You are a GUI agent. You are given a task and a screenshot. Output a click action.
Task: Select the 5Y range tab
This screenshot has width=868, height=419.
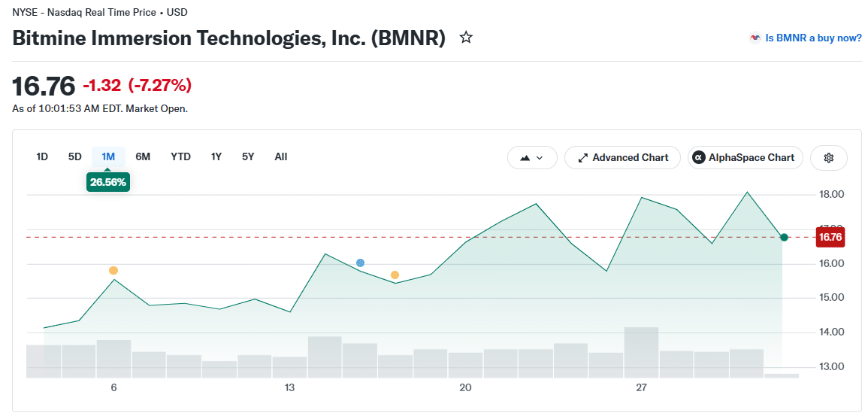tap(248, 157)
